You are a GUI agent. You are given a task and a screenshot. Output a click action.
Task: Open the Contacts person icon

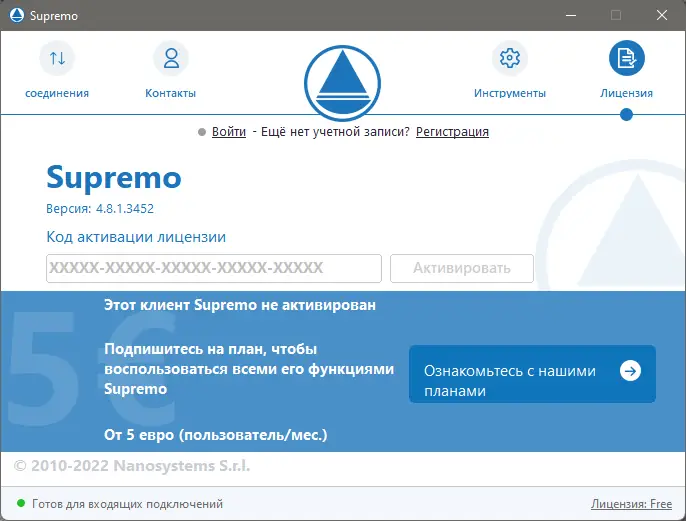coord(171,58)
